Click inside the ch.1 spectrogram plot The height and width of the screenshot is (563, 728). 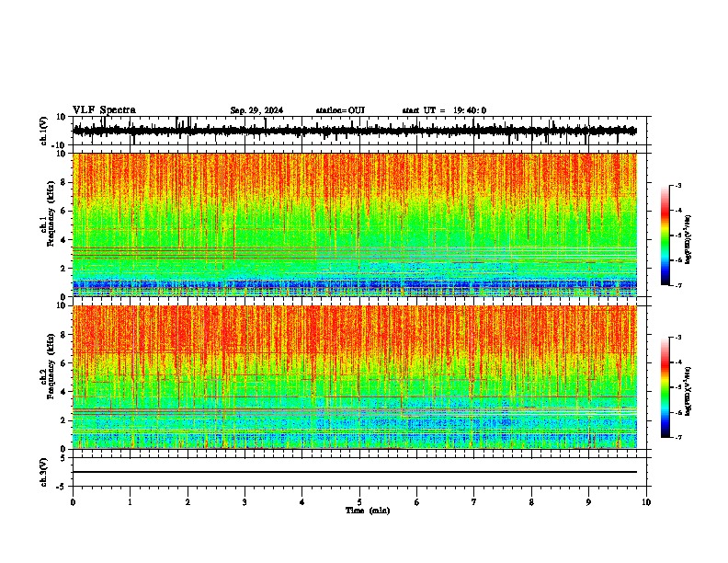[x=355, y=224]
